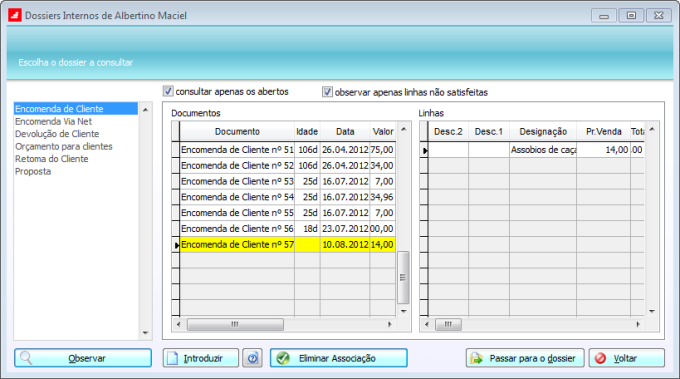The image size is (680, 379).
Task: Click Documentos vertical scrollbar thumb
Action: click(x=403, y=278)
